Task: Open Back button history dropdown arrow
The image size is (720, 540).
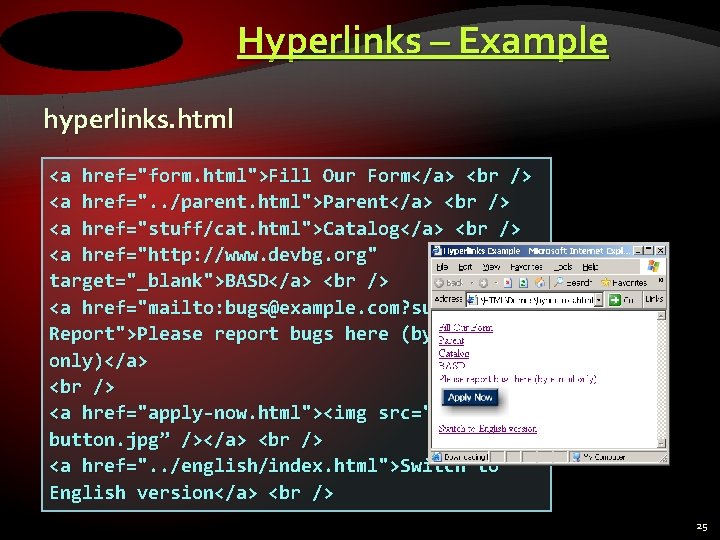Action: [x=472, y=283]
